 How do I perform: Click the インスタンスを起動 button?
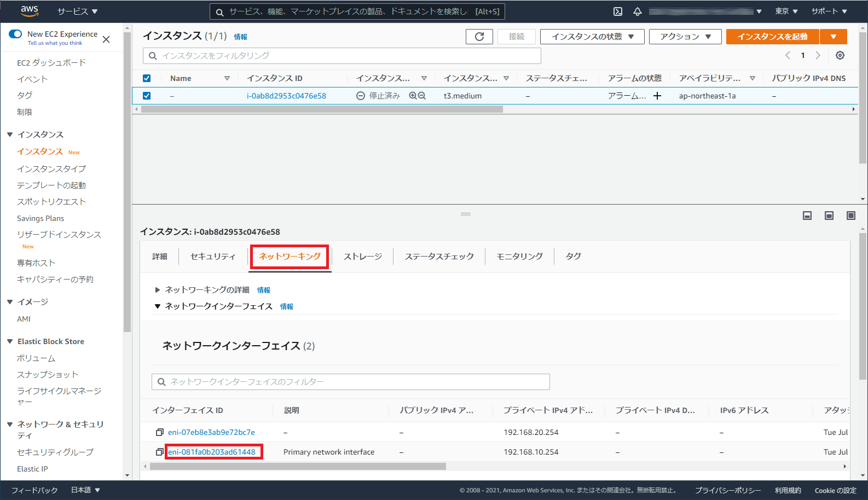pyautogui.click(x=772, y=37)
